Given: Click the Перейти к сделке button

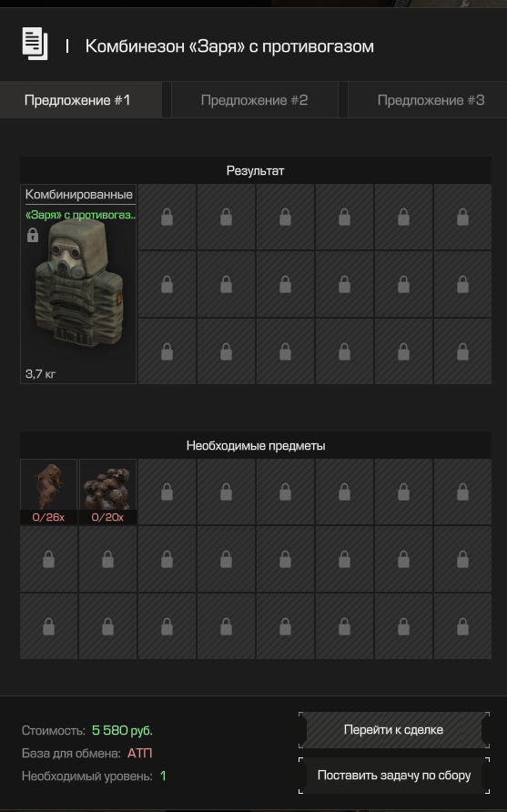Looking at the screenshot, I should [393, 730].
